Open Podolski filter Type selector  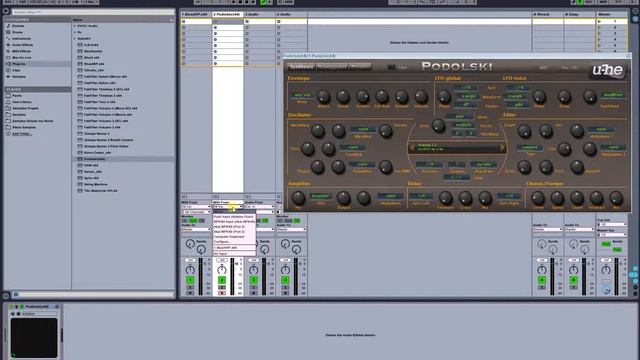(x=530, y=147)
